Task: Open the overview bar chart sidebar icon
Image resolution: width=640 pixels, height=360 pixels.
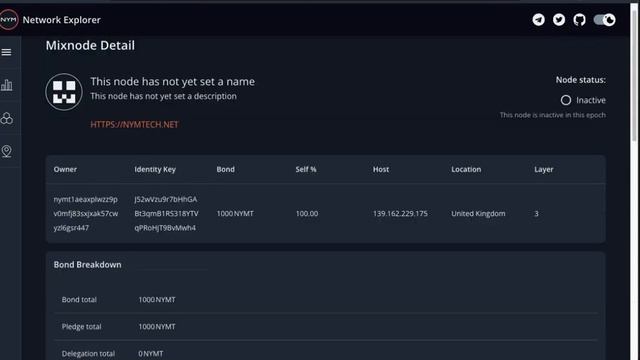Action: (x=7, y=85)
